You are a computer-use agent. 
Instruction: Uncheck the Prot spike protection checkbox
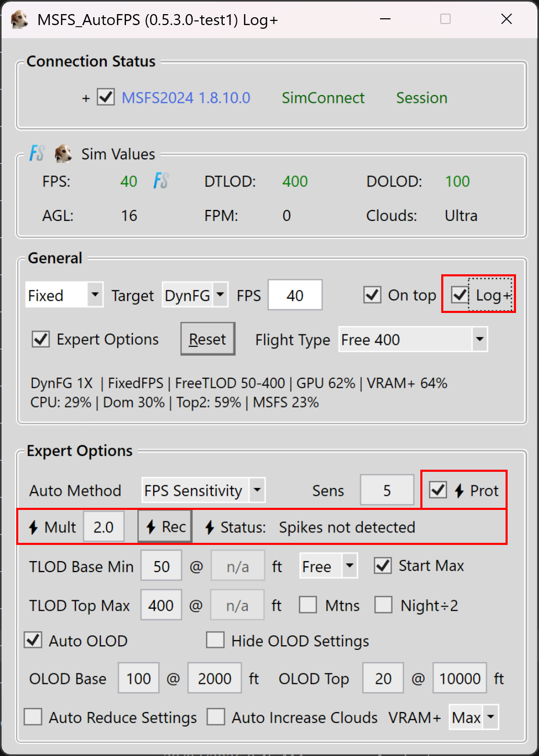438,490
